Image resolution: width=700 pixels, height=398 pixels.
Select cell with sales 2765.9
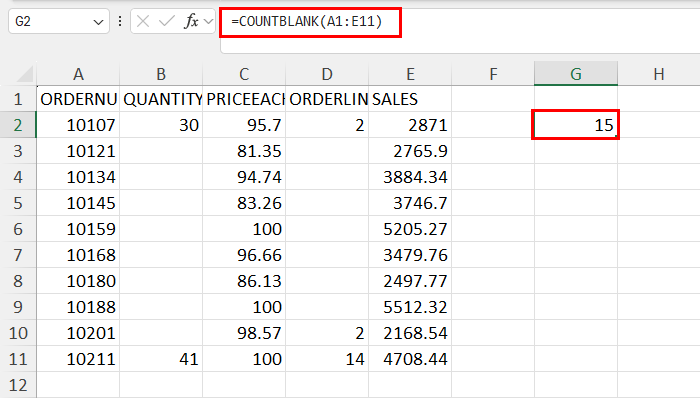410,151
